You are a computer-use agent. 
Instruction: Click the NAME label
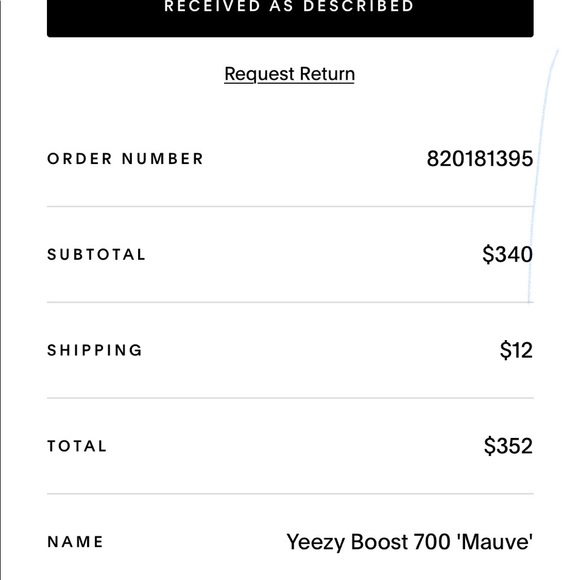click(x=75, y=542)
